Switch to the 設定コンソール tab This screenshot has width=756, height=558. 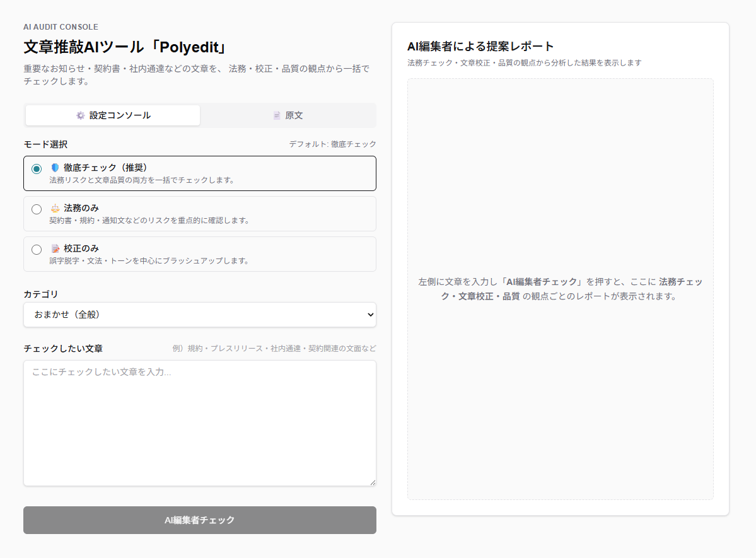click(113, 115)
